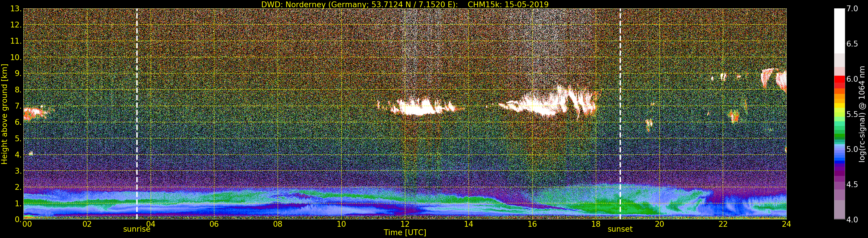The width and height of the screenshot is (868, 238).
Task: Click the '04' time tick label
Action: click(x=151, y=224)
